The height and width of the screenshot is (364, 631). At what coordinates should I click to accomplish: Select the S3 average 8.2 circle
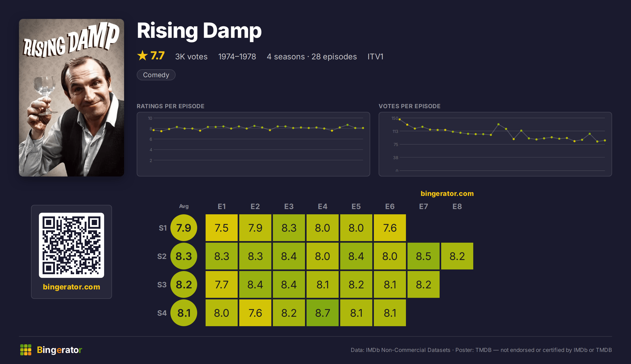pyautogui.click(x=184, y=284)
